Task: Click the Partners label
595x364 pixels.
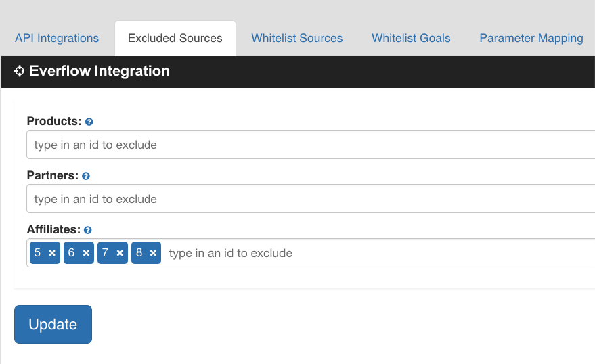Action: [53, 175]
